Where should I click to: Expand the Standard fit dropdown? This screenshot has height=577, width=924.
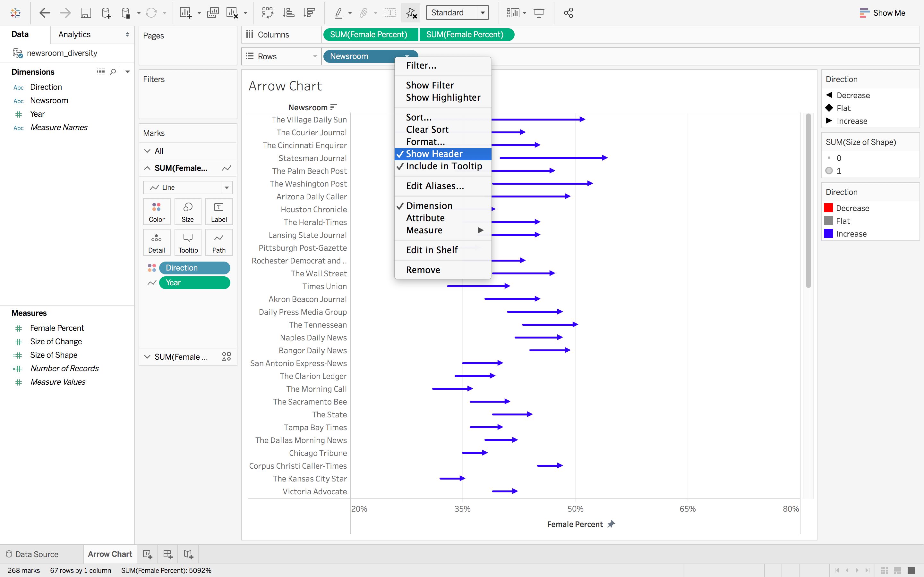point(482,12)
